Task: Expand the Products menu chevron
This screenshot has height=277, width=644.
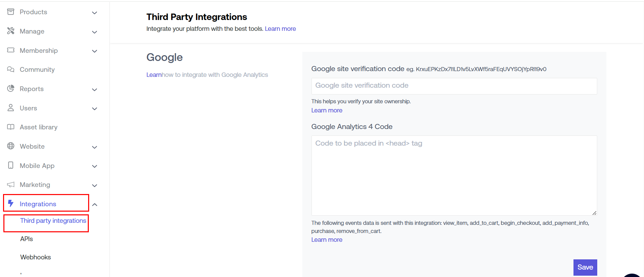Action: (x=95, y=13)
